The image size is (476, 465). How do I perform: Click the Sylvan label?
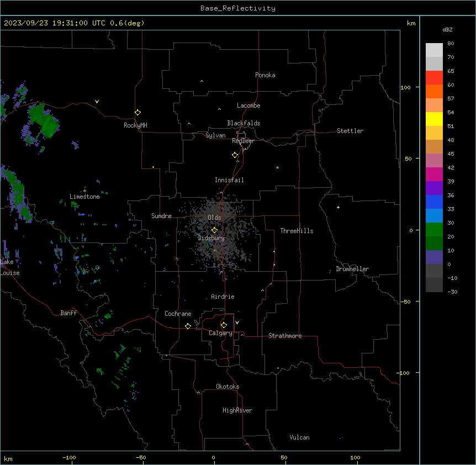tap(215, 135)
